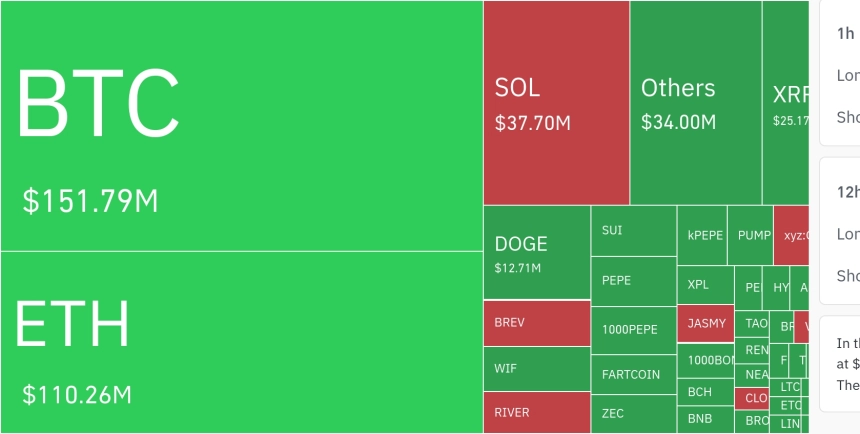Image resolution: width=860 pixels, height=434 pixels.
Task: Select the PEPE block
Action: click(x=633, y=281)
